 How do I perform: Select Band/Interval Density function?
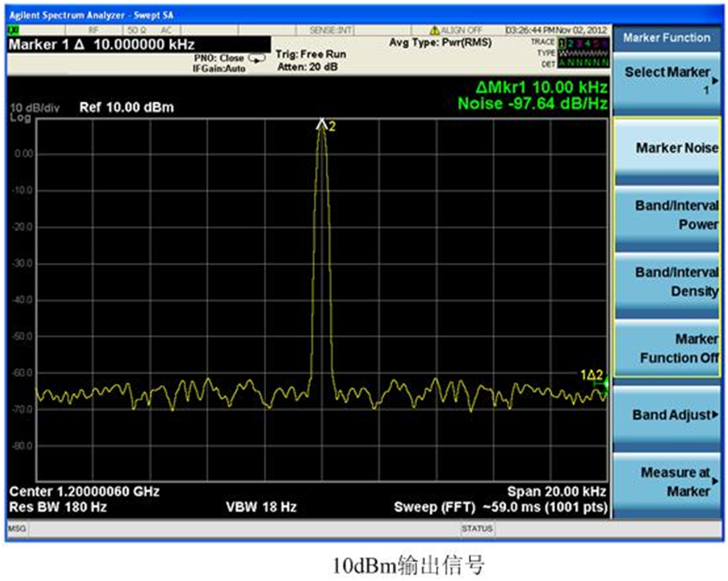(x=669, y=281)
